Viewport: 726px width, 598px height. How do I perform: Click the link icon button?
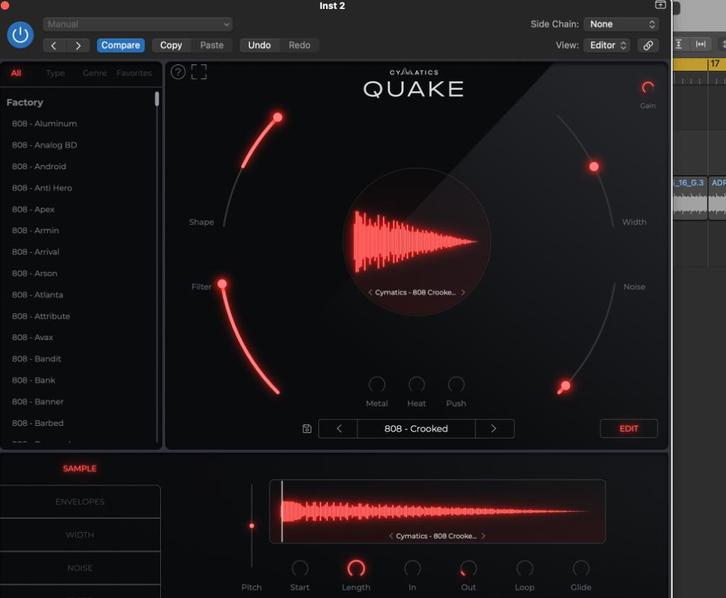pos(648,45)
